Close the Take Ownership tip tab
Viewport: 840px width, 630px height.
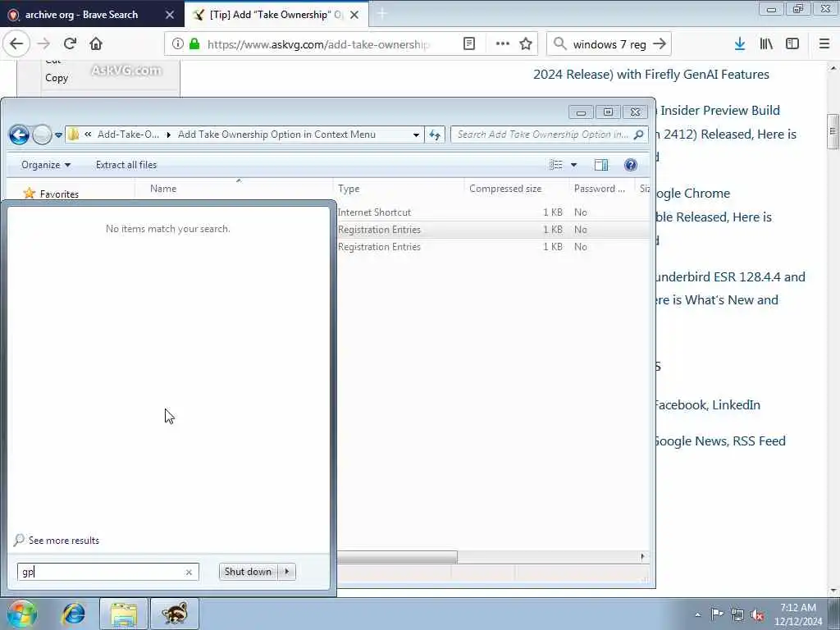click(354, 15)
